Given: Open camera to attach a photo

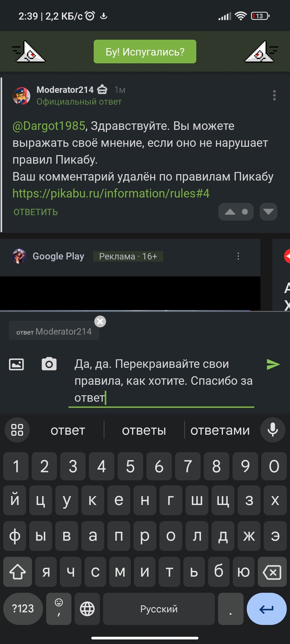Looking at the screenshot, I should (49, 364).
